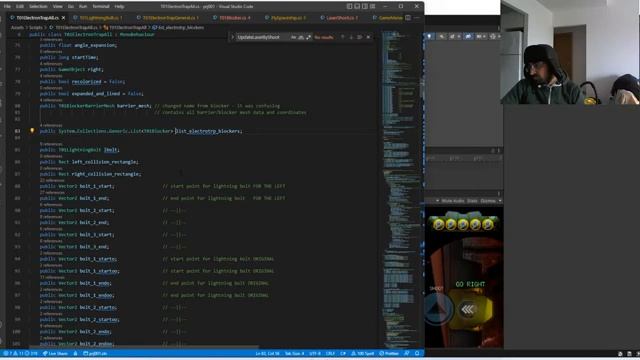Screen dimensions: 640x360
Task: Open the View menu
Action: [58, 7]
